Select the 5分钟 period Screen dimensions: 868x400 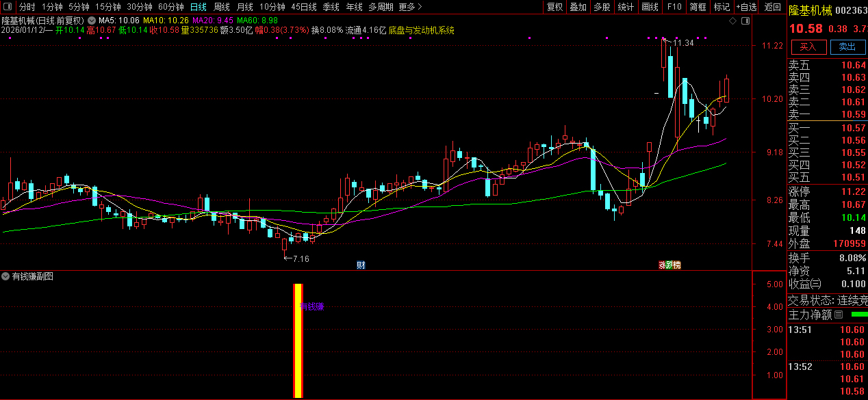pos(79,7)
